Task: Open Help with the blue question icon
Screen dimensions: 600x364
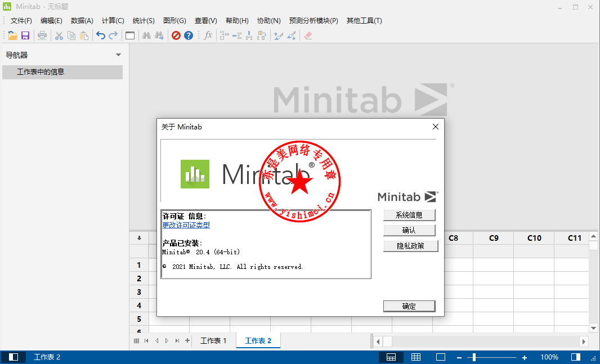Action: [x=189, y=35]
